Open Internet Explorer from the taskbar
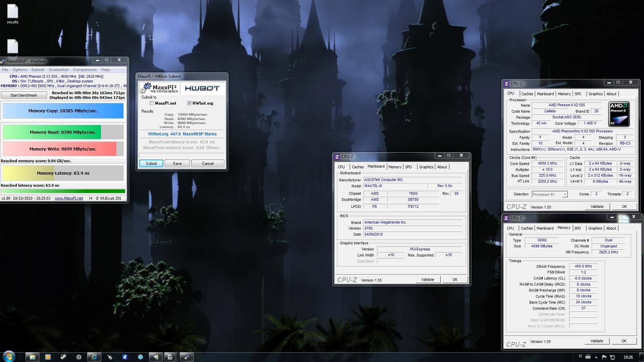Viewport: 644px width, 362px height. click(94, 357)
